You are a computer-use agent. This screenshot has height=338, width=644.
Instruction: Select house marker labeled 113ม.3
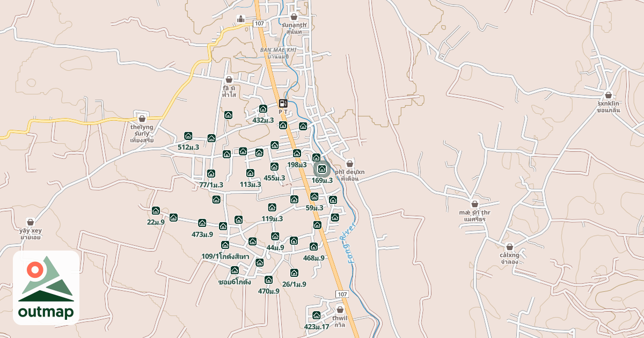[x=250, y=173]
